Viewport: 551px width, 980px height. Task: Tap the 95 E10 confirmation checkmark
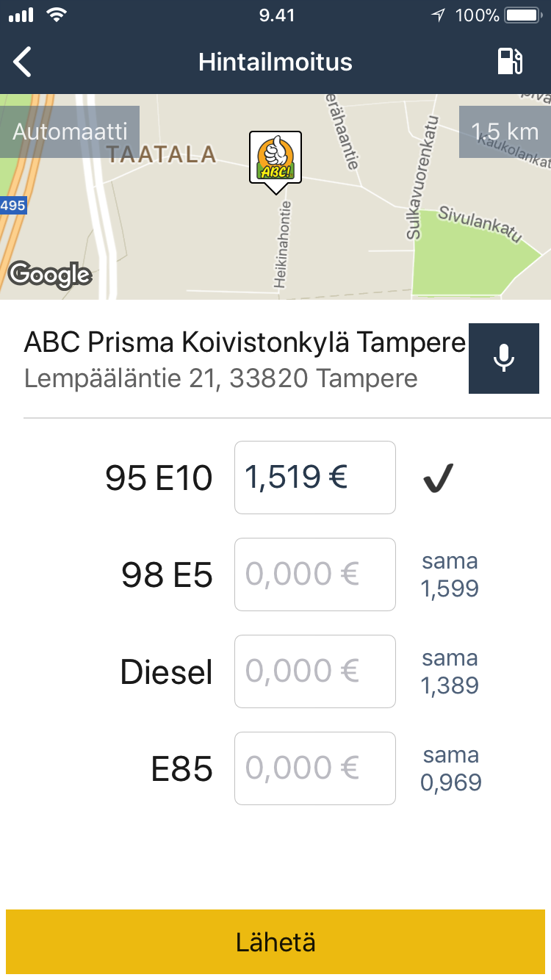click(x=438, y=478)
